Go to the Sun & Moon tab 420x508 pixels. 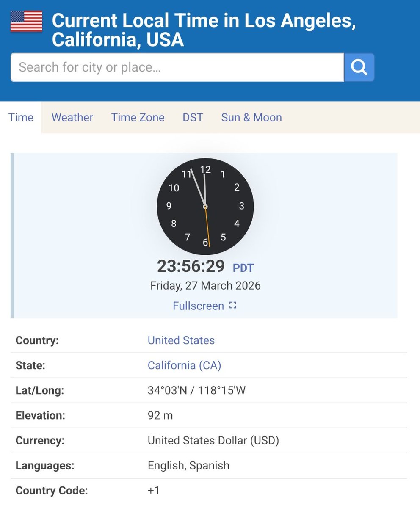[x=251, y=117]
